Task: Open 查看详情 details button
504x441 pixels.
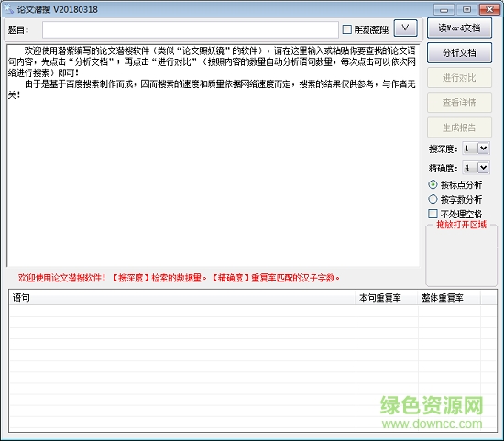Action: (x=459, y=103)
